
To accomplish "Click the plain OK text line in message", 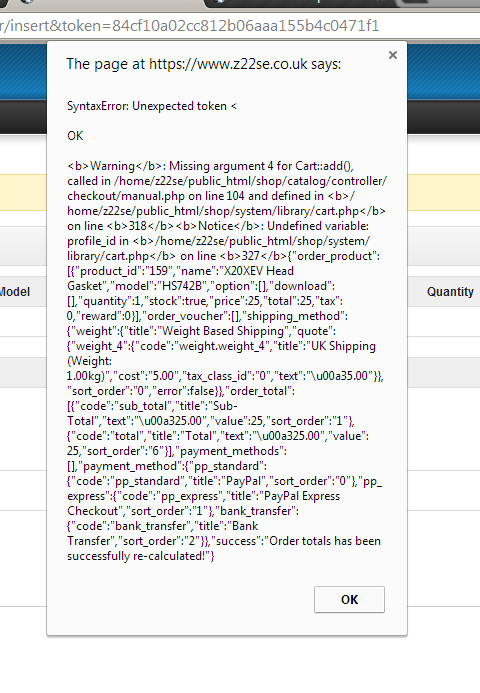I will click(x=75, y=136).
